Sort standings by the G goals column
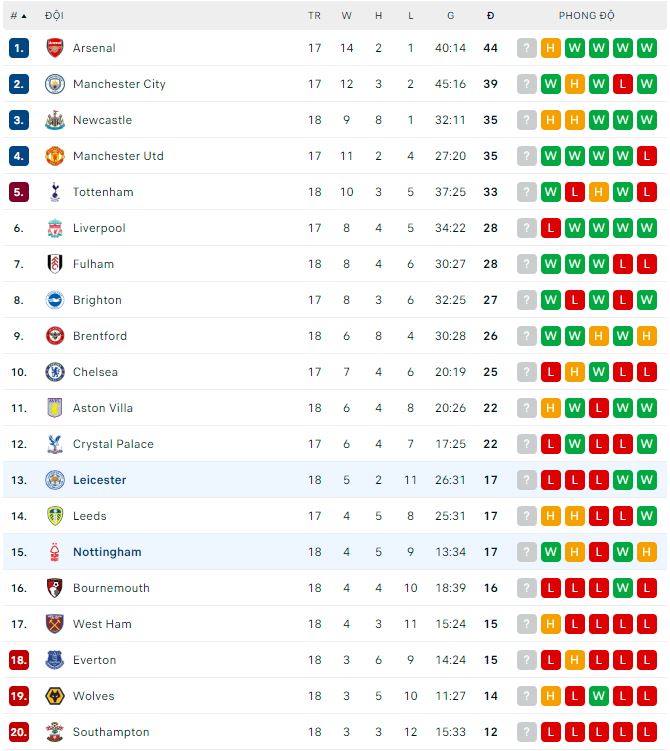 [x=451, y=16]
